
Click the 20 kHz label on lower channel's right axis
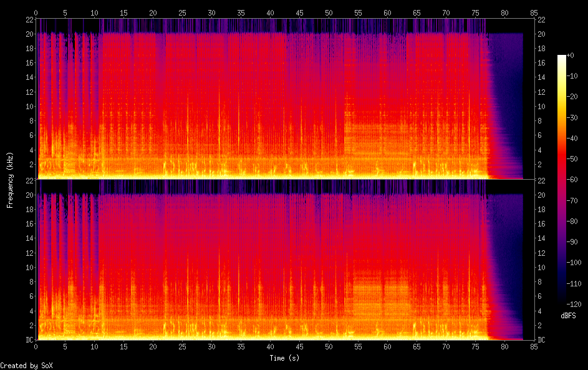(542, 195)
